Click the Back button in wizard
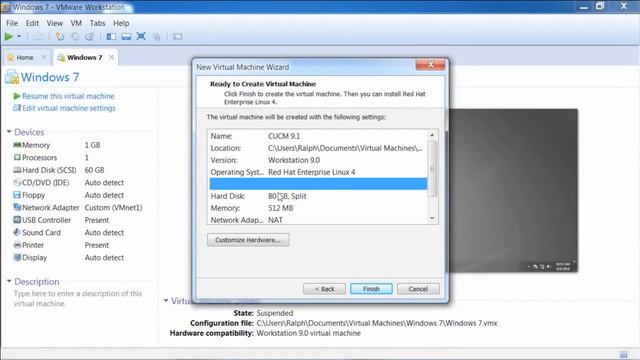The width and height of the screenshot is (640, 360). click(x=324, y=289)
